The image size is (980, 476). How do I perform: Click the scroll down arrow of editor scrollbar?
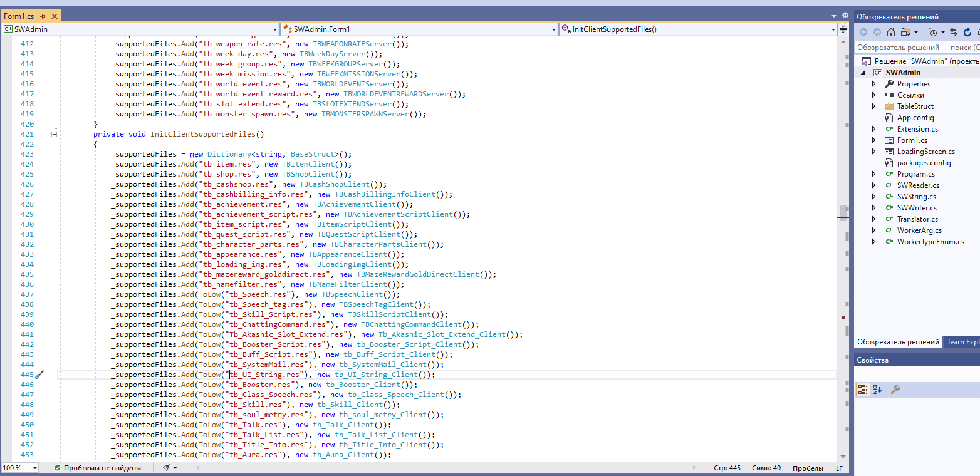click(x=844, y=457)
